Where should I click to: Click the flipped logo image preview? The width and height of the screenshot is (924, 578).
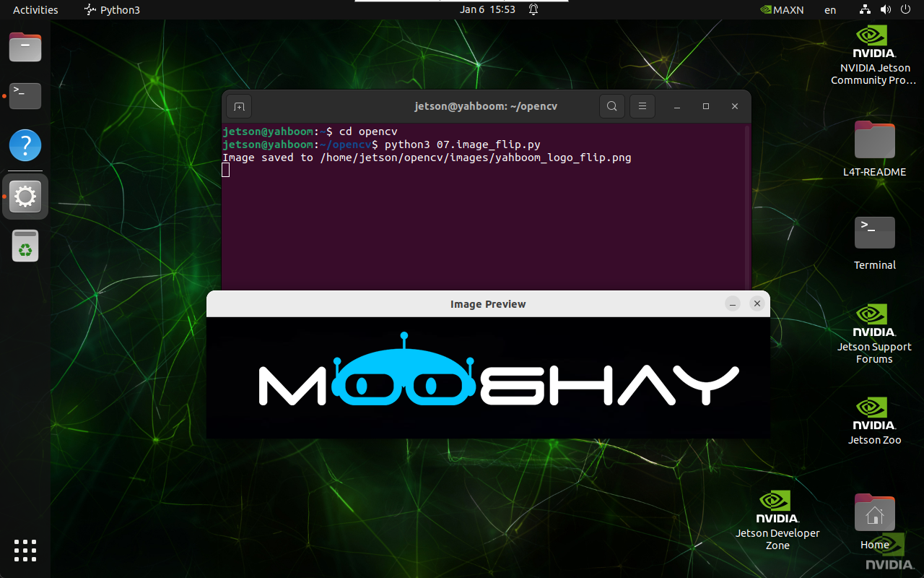pos(488,378)
